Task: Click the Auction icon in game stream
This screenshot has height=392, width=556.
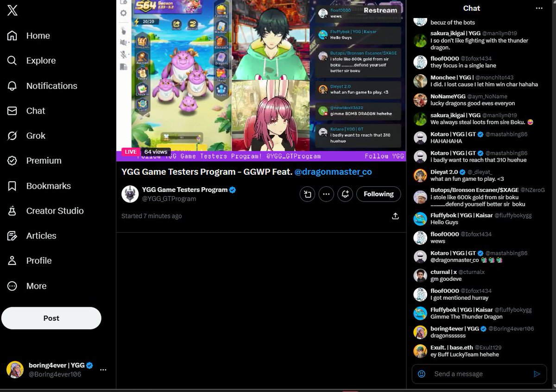Action: tap(142, 57)
